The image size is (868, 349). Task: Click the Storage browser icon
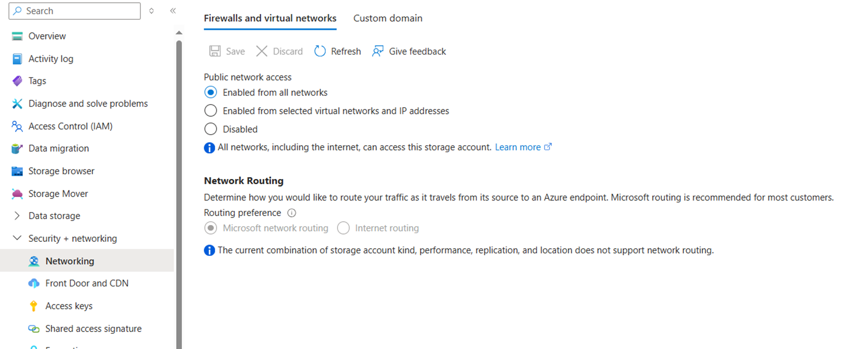tap(17, 171)
